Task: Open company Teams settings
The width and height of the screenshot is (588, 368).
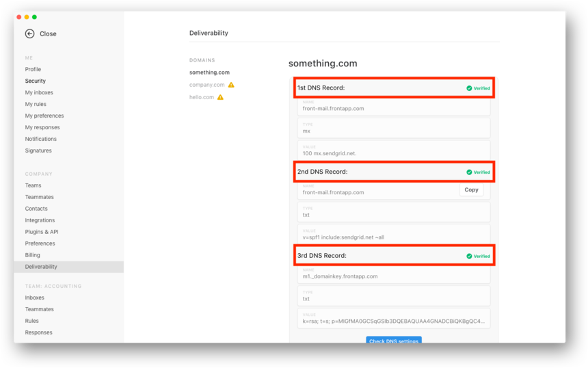Action: coord(33,185)
